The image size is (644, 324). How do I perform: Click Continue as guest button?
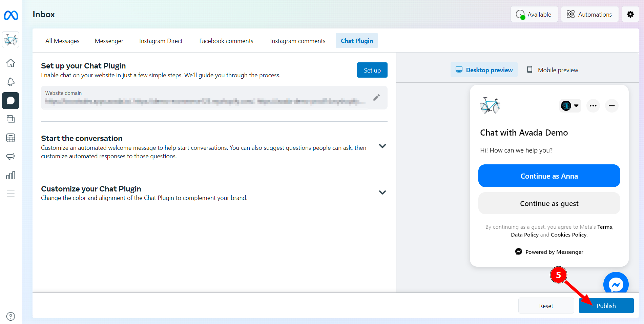549,203
